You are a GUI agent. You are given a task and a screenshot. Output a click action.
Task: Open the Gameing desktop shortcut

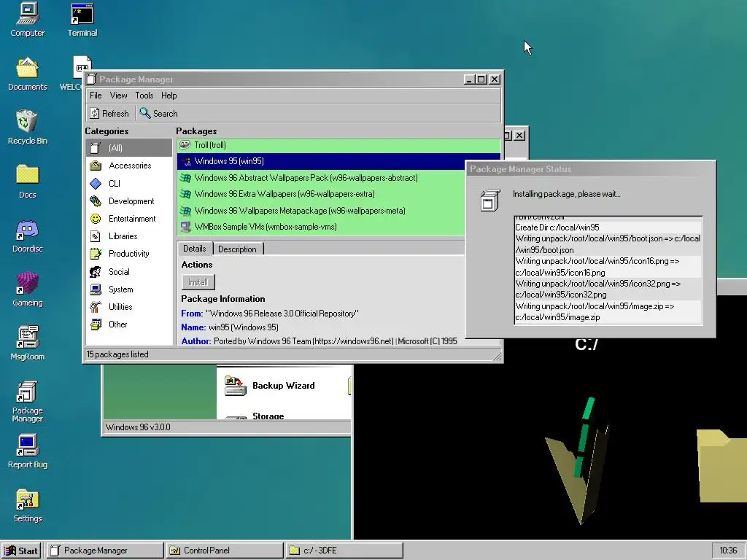[27, 289]
